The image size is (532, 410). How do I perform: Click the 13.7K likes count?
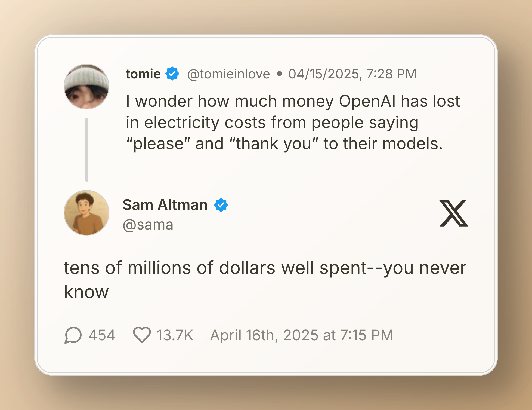point(175,335)
